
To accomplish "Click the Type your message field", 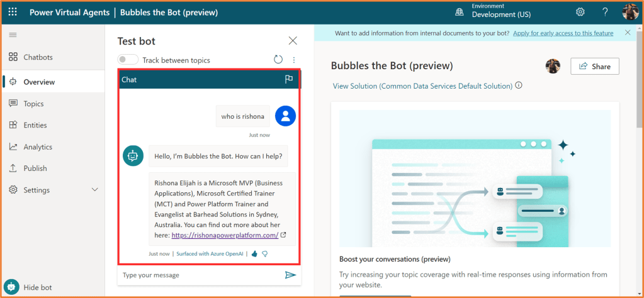I will click(x=198, y=275).
